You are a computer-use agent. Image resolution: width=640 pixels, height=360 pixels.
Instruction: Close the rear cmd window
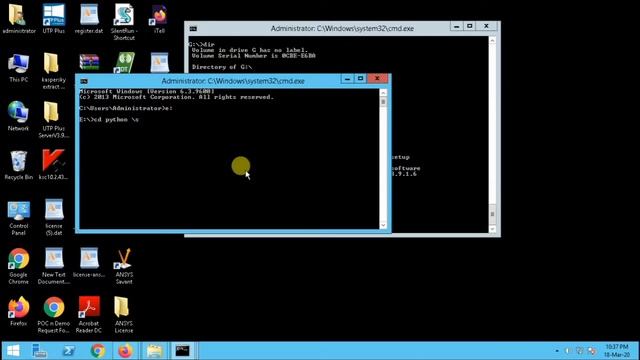click(x=486, y=26)
